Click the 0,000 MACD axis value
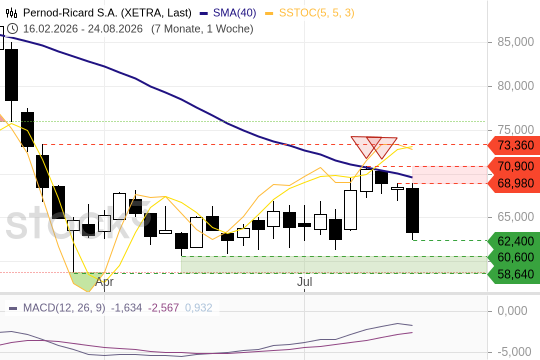The width and height of the screenshot is (540, 360). [512, 311]
